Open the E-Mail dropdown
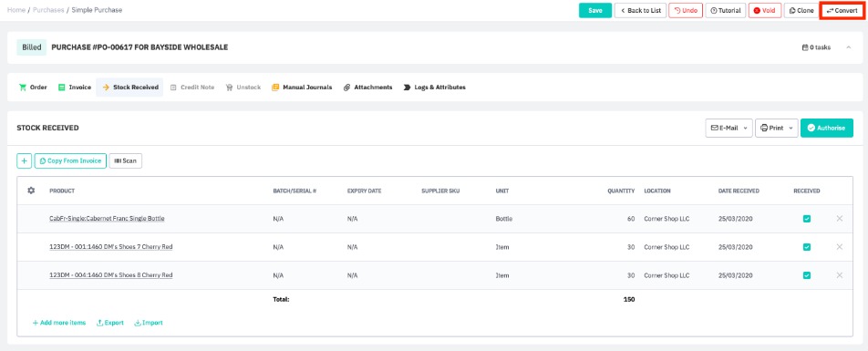868x351 pixels. (x=729, y=128)
